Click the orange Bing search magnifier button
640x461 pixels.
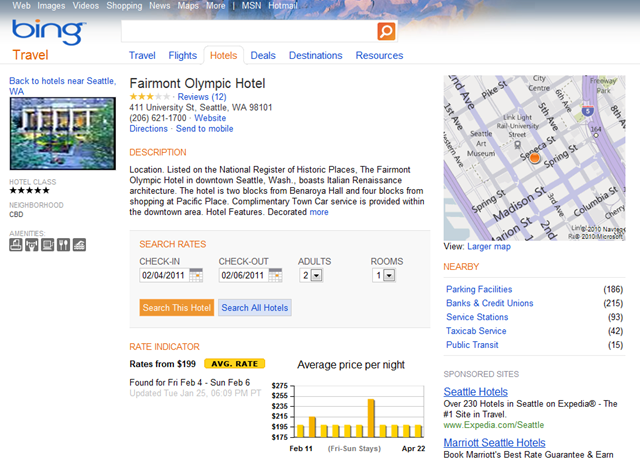386,31
